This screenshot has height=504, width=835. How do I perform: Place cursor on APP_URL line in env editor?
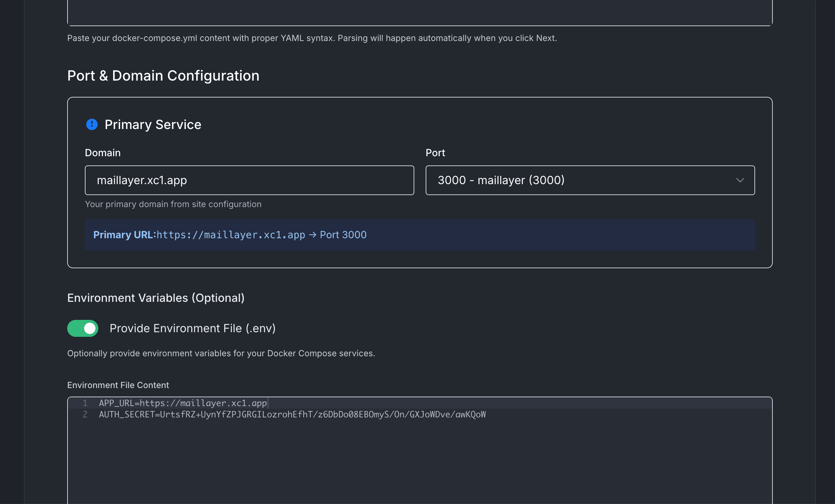[183, 403]
